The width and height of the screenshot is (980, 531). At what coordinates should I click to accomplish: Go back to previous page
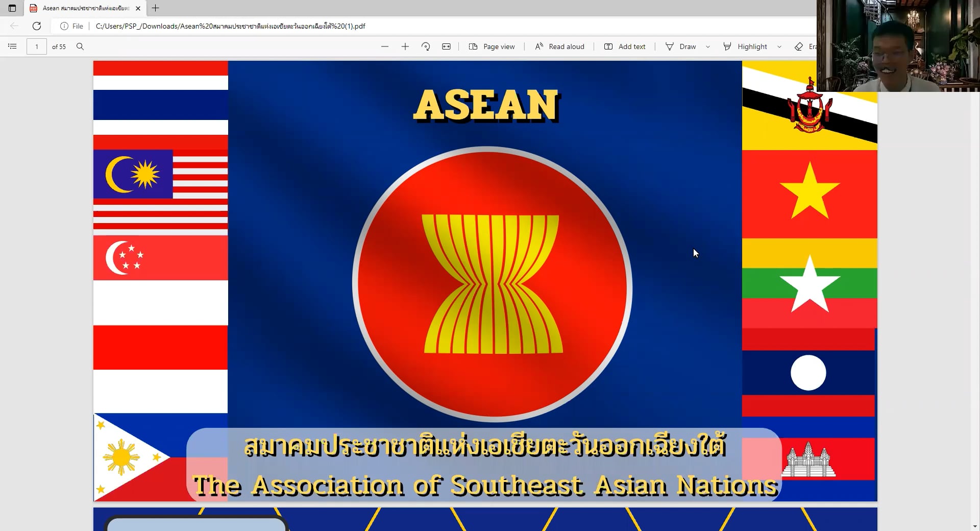coord(14,26)
